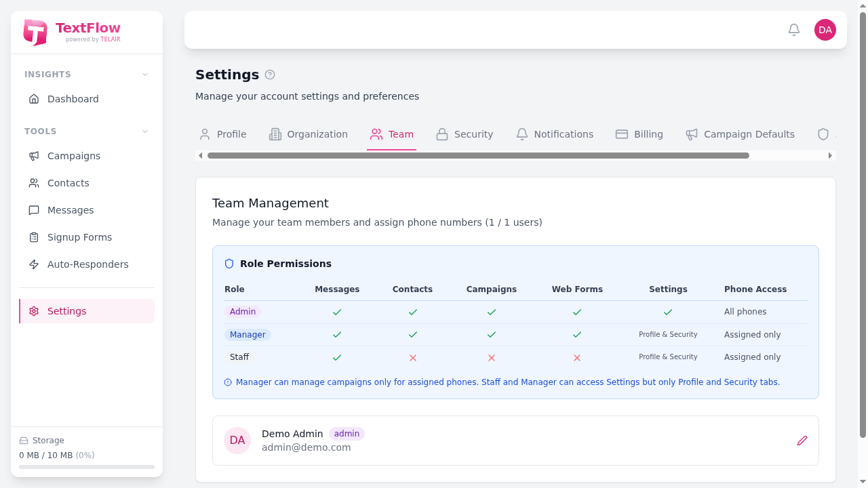Click the Messages chat bubble icon
This screenshot has width=868, height=488.
tap(34, 210)
